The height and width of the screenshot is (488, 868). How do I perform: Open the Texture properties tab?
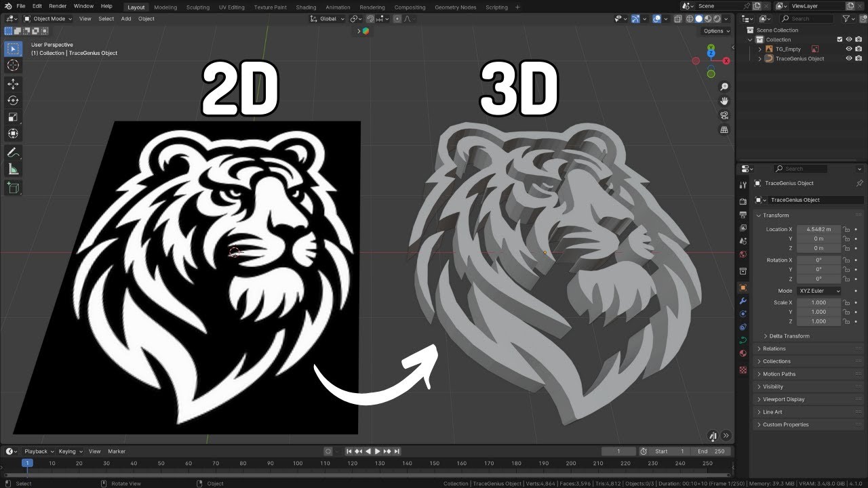743,370
